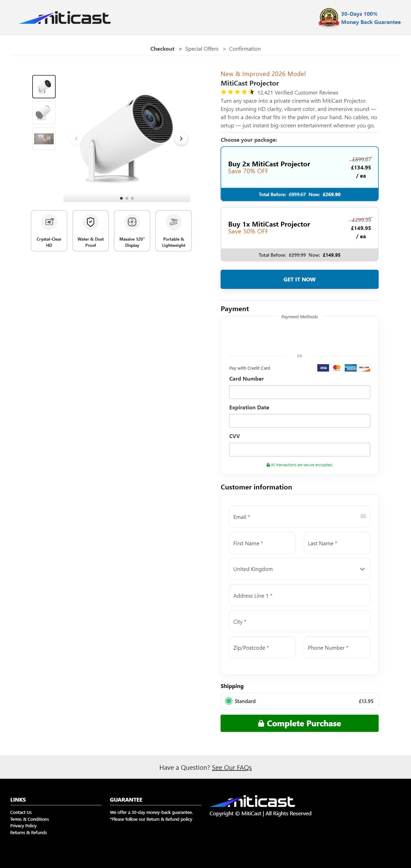Click the Portable & Lightweight icon
This screenshot has width=411, height=868.
tap(174, 222)
